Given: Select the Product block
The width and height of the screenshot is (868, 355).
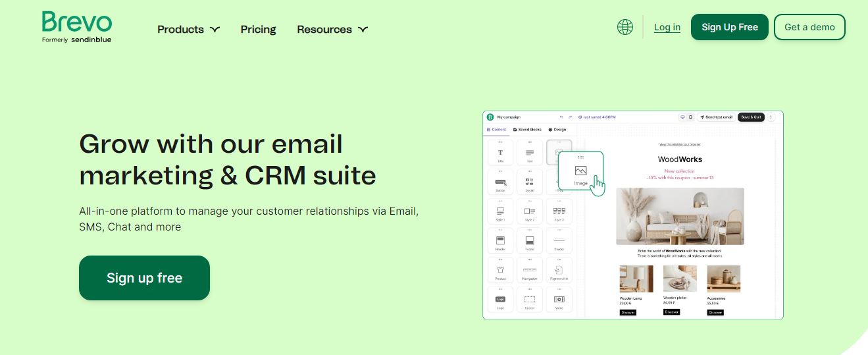Looking at the screenshot, I should pyautogui.click(x=500, y=270).
